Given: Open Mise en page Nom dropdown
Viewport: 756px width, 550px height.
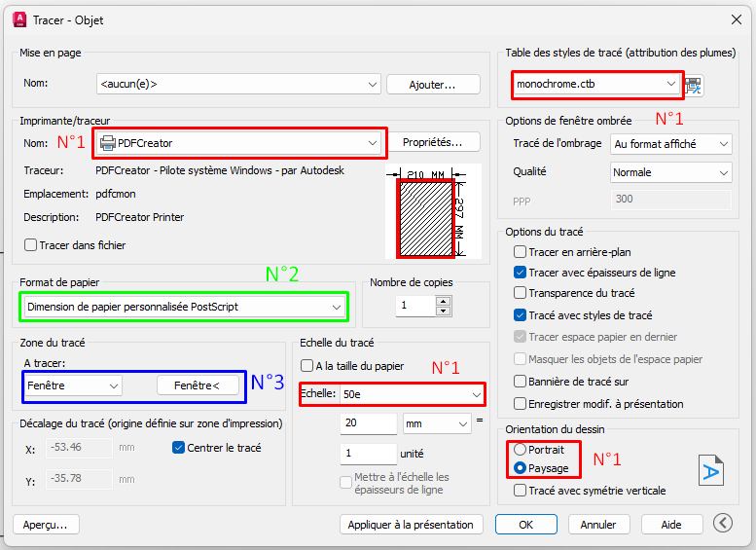Looking at the screenshot, I should [x=238, y=84].
